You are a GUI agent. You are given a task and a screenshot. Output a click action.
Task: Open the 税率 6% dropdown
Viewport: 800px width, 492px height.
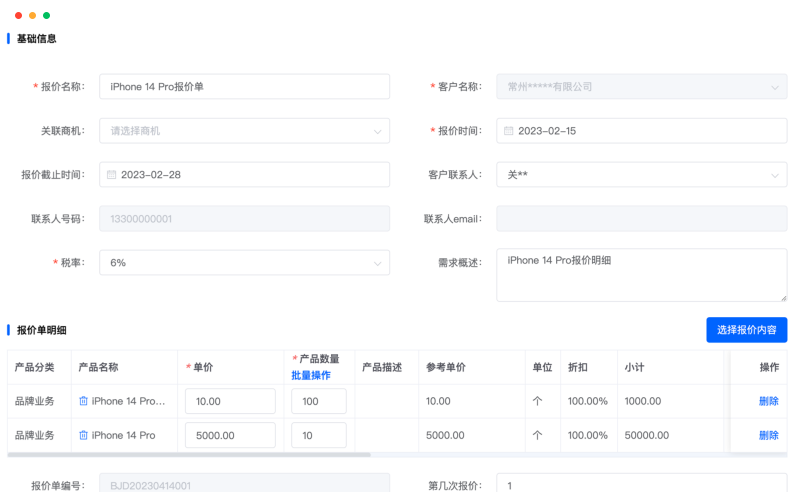(244, 262)
